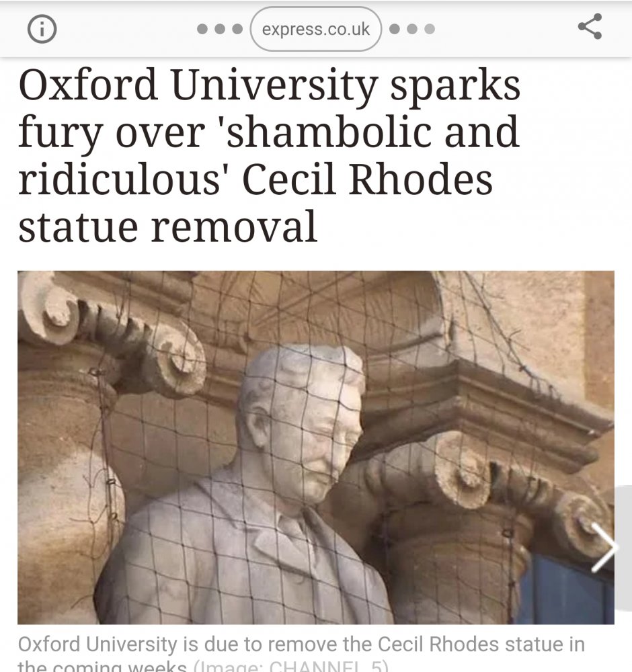Viewport: 632px width, 672px height.
Task: Open the grey side panel at the image edge
Action: click(623, 548)
